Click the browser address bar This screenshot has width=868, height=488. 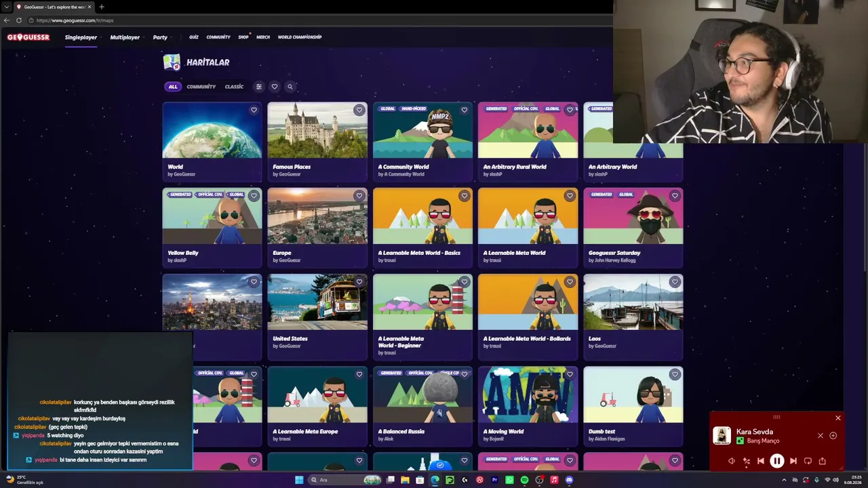(319, 20)
